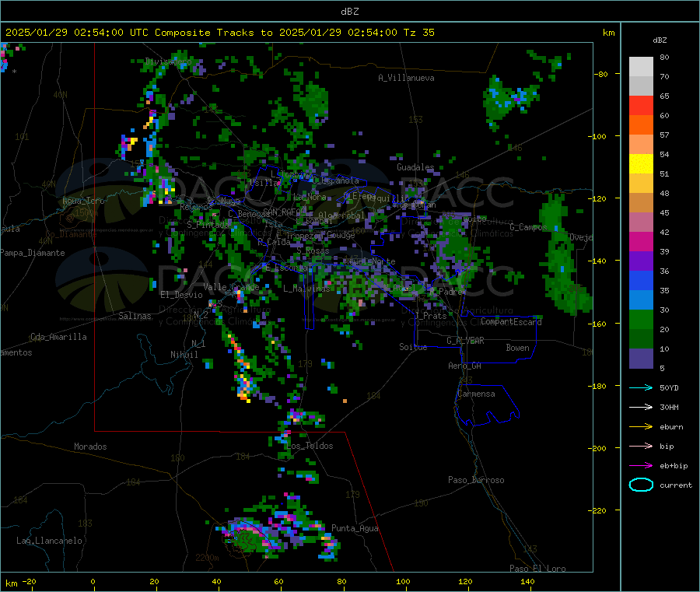Click the Pampa_Diamante map label
This screenshot has height=592, width=700.
coord(33,253)
